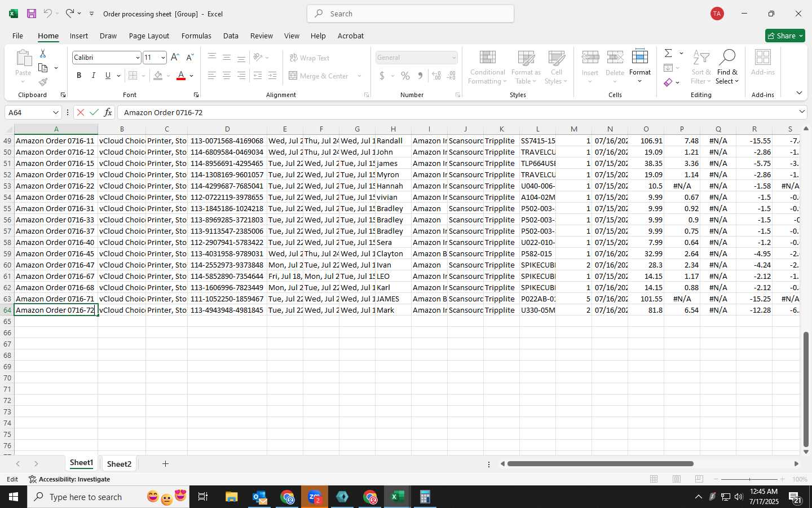Image resolution: width=812 pixels, height=508 pixels.
Task: Open Merge & Center dropdown arrow
Action: tap(359, 76)
